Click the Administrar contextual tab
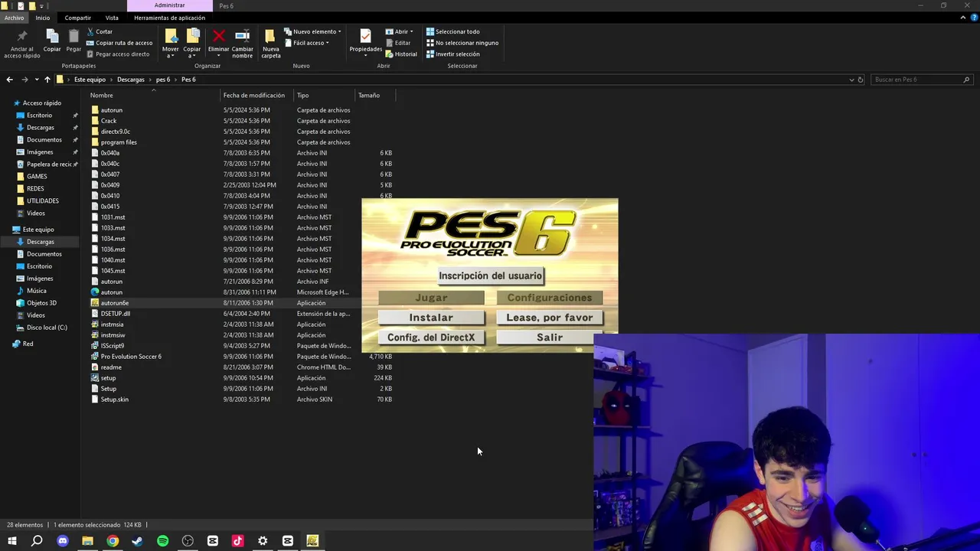 pyautogui.click(x=169, y=5)
